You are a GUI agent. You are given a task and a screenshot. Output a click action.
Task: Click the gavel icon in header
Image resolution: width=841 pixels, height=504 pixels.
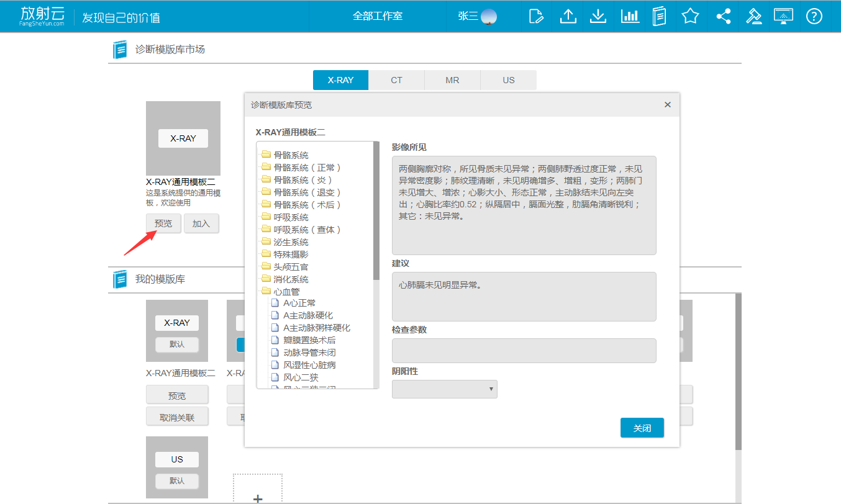point(753,16)
